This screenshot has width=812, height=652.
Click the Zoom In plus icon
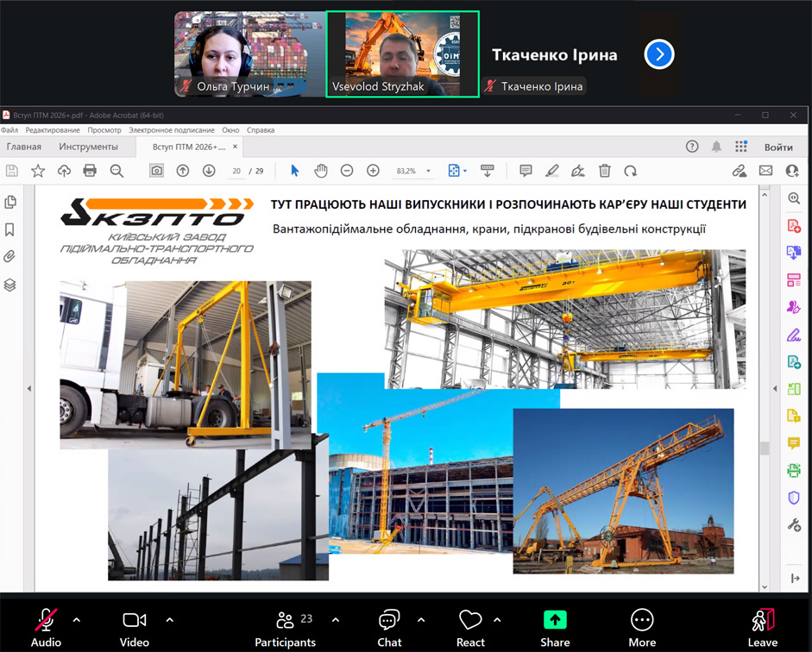coord(373,171)
